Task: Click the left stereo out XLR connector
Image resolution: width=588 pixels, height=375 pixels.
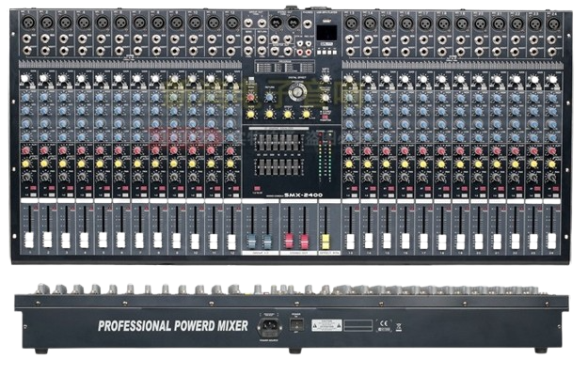Action: (277, 23)
